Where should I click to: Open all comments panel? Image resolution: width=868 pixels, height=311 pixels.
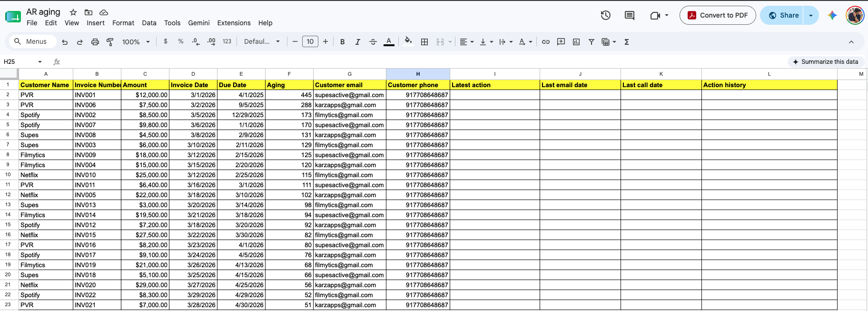(630, 15)
